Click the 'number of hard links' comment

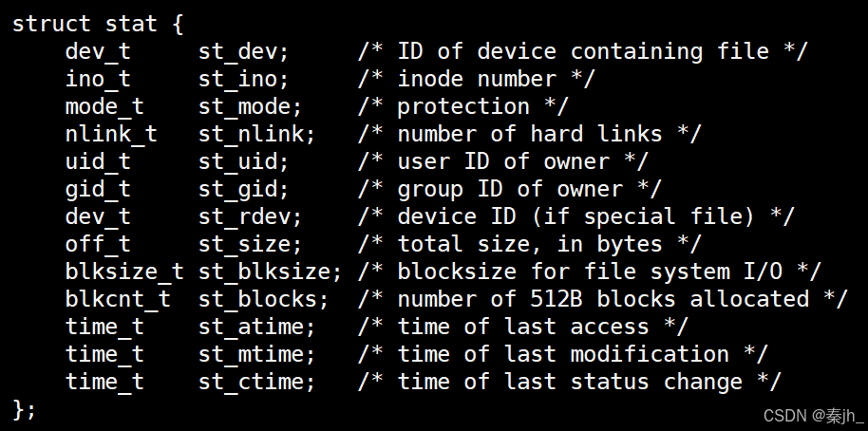529,135
